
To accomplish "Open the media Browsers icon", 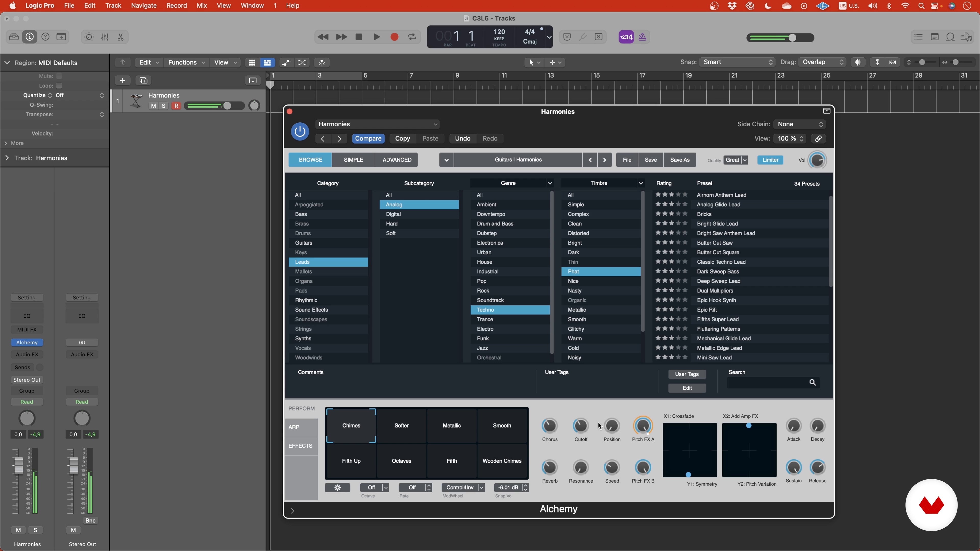I will (x=966, y=37).
